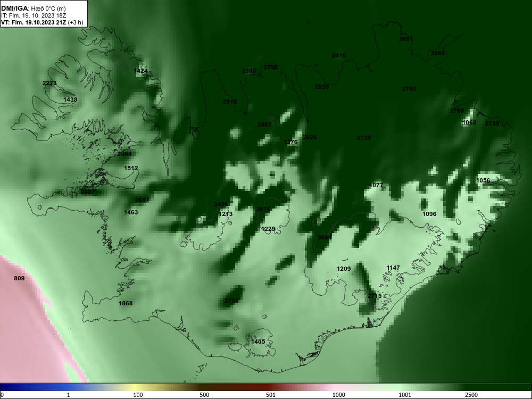This screenshot has height=399, width=532.
Task: Click the 3684 height value
Action: [x=325, y=237]
